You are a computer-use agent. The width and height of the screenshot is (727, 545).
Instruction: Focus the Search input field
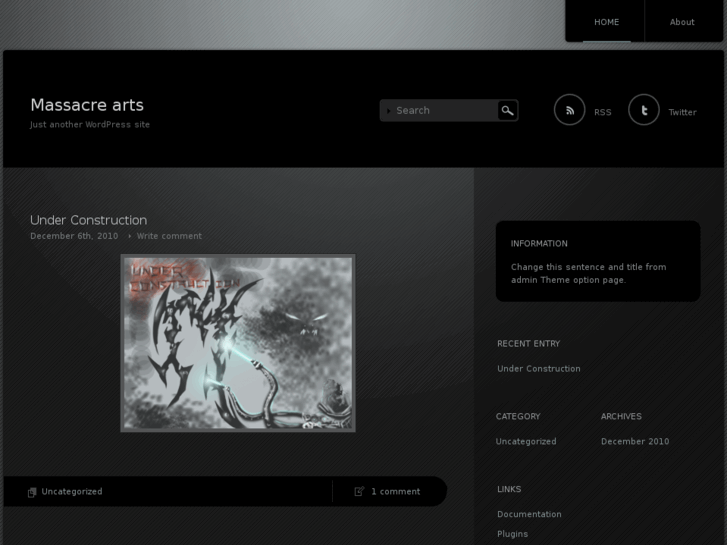click(x=439, y=110)
